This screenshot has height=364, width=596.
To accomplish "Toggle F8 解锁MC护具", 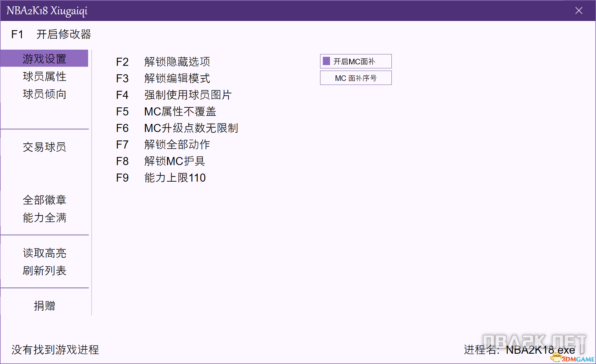I will pyautogui.click(x=160, y=161).
